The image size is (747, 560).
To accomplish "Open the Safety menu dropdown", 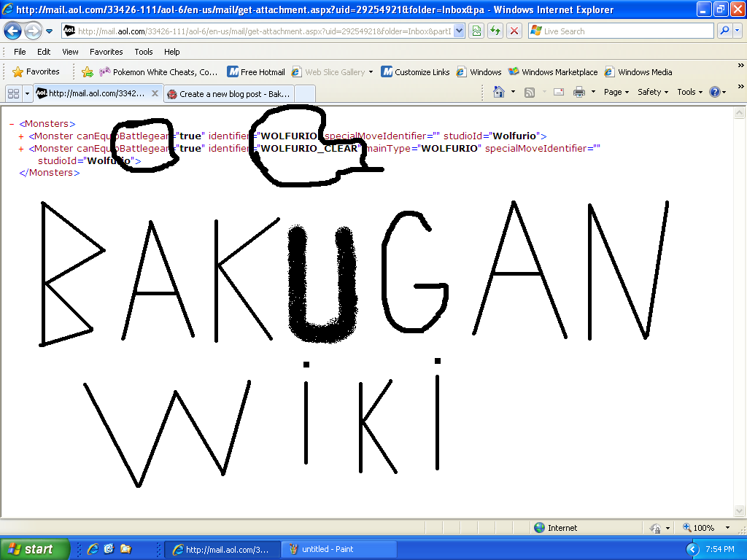I will tap(653, 92).
